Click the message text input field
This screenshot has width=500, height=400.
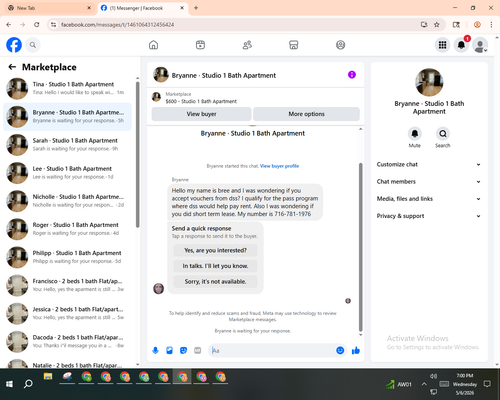click(273, 350)
